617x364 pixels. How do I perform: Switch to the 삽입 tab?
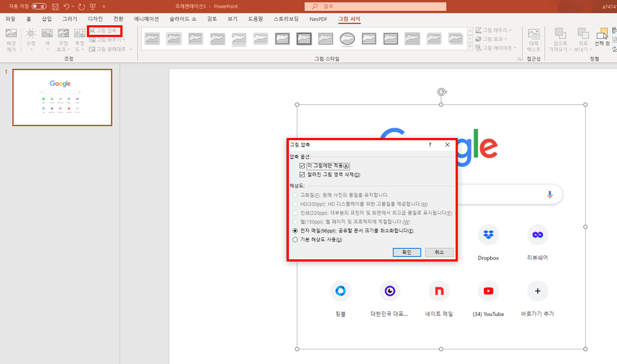point(47,19)
